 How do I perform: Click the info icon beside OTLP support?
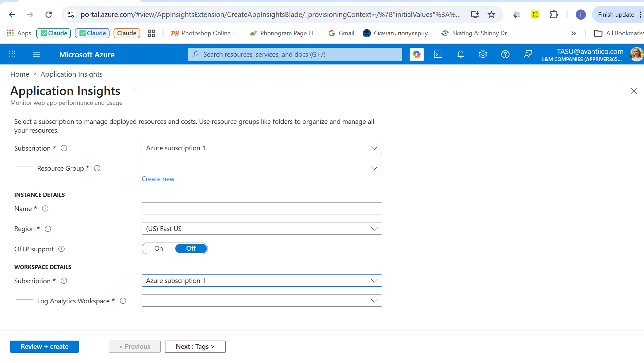pos(61,249)
